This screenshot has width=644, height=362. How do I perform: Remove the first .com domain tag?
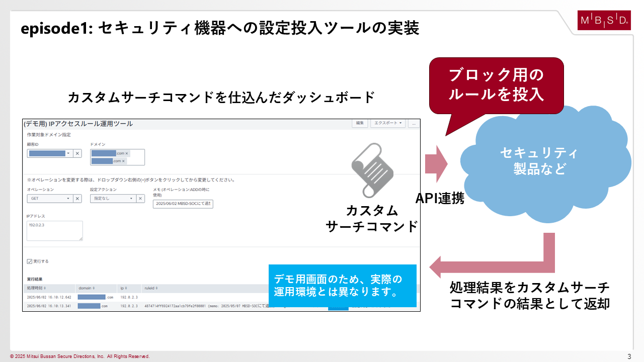[x=127, y=153]
